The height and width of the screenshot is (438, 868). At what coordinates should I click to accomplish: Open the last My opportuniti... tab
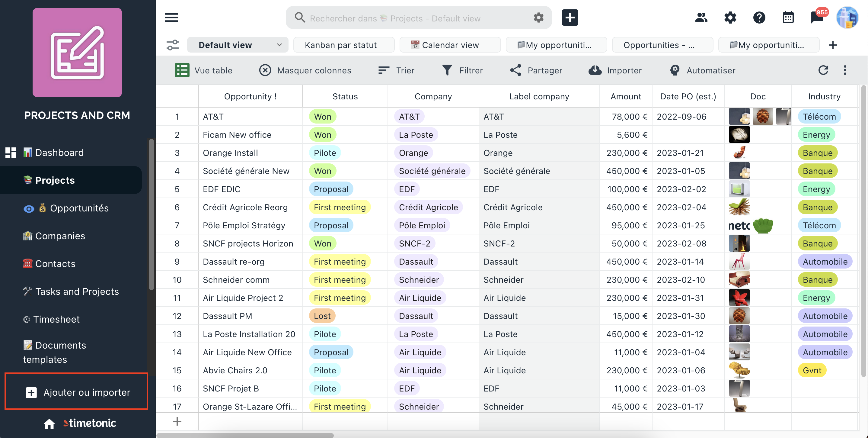pyautogui.click(x=769, y=45)
